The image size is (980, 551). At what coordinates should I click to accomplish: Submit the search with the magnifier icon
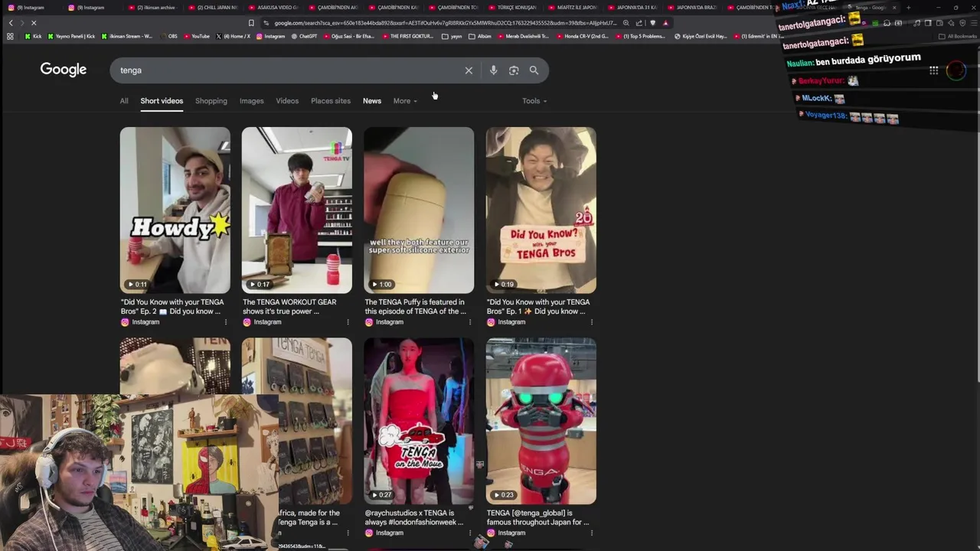(x=534, y=70)
